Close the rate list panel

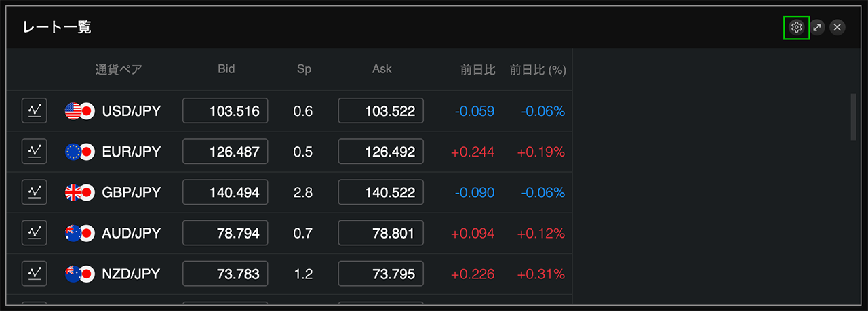coord(837,27)
